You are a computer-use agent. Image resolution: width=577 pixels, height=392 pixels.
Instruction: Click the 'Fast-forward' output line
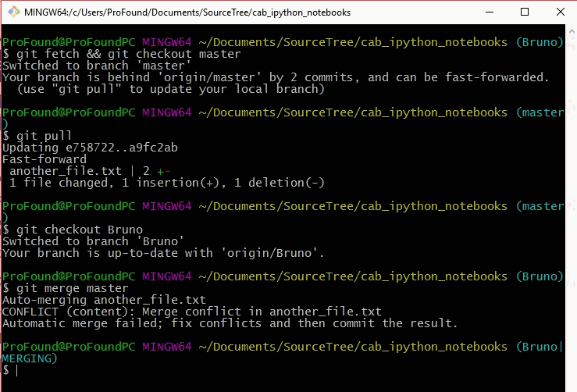point(45,159)
